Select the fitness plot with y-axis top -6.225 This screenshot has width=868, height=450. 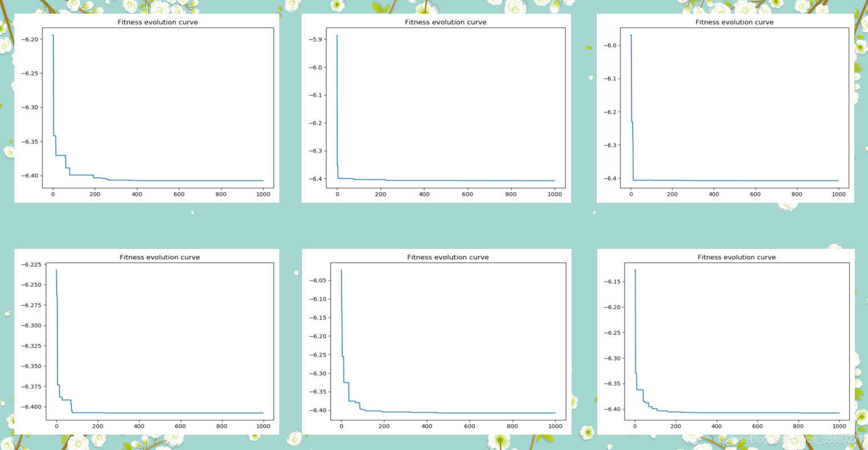pos(146,342)
